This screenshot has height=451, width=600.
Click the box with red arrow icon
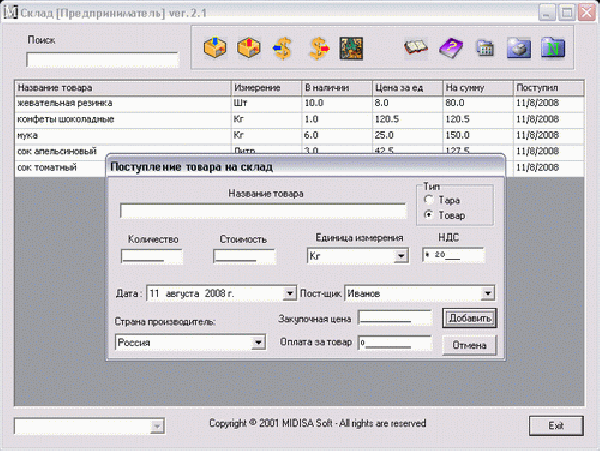248,47
